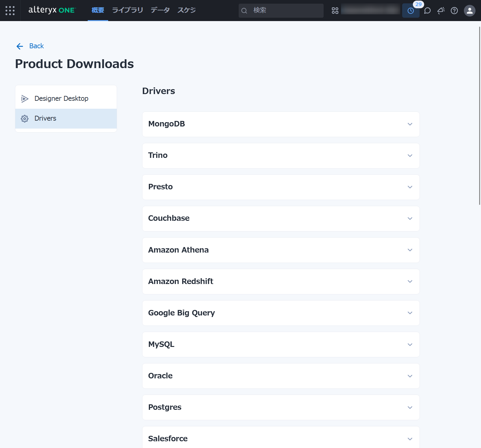481x448 pixels.
Task: Open the help question mark icon
Action: (x=454, y=11)
